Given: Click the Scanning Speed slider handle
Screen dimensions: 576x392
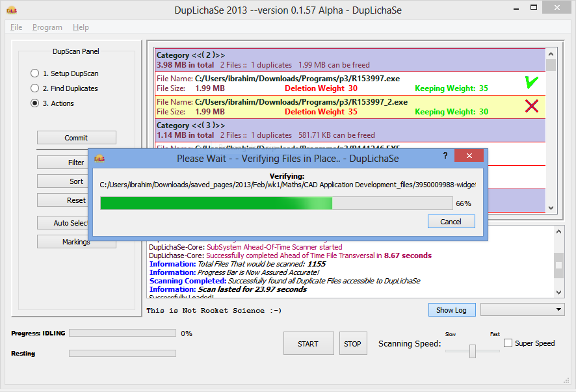Looking at the screenshot, I should click(473, 351).
